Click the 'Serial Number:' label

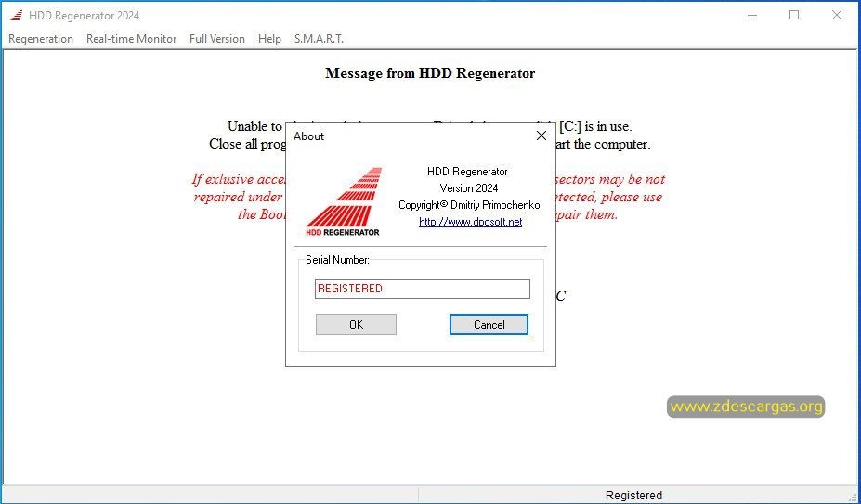pyautogui.click(x=338, y=260)
